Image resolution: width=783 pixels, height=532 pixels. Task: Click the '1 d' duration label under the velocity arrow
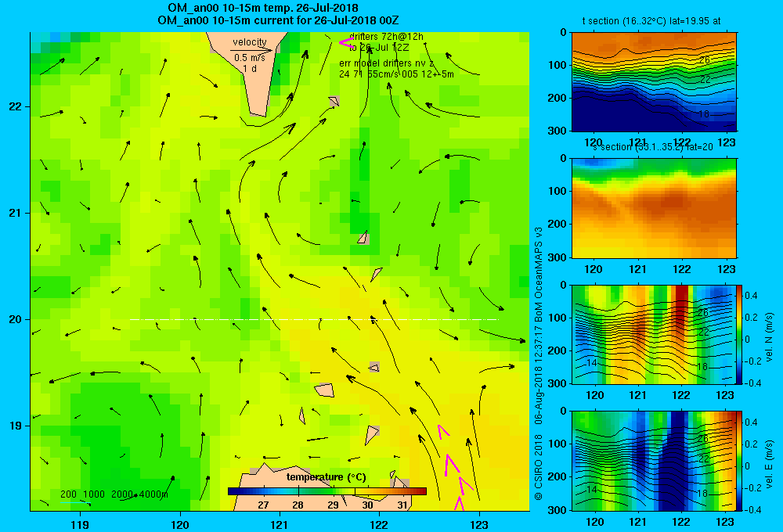[x=250, y=68]
